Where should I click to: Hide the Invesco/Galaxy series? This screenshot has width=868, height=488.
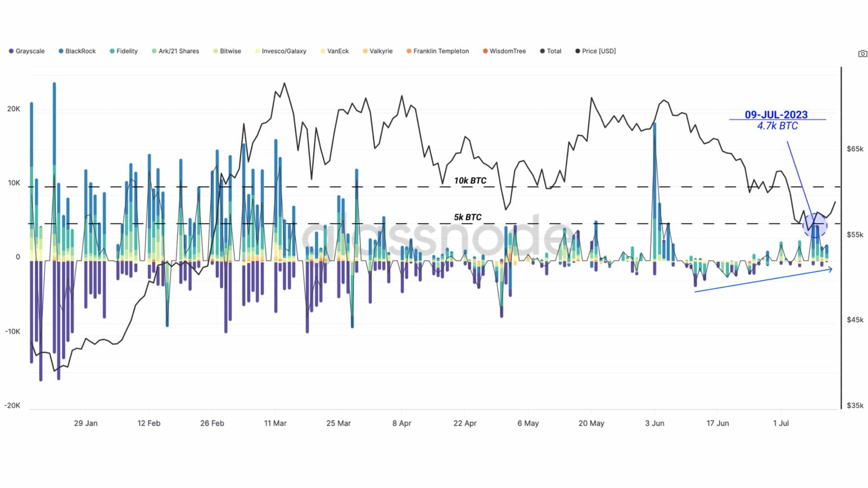pos(281,51)
